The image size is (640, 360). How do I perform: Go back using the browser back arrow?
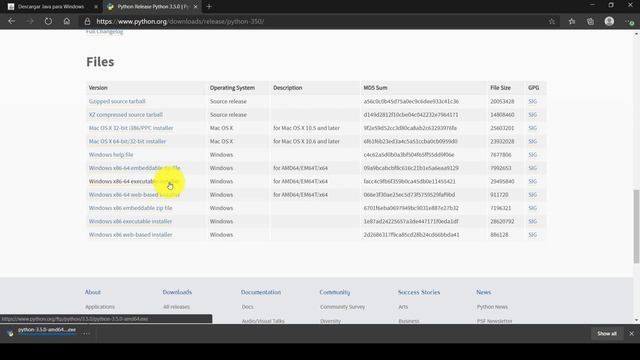[x=11, y=21]
